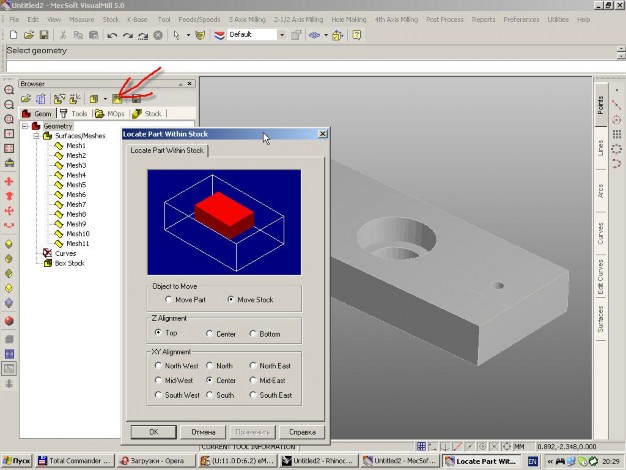Set Z Alignment to Bottom
The image size is (626, 470).
[x=252, y=333]
